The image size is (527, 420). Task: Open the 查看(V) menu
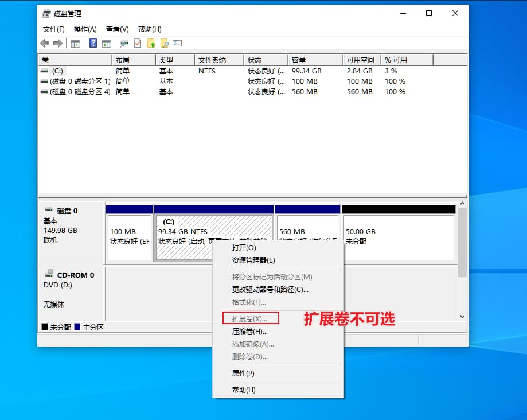118,29
